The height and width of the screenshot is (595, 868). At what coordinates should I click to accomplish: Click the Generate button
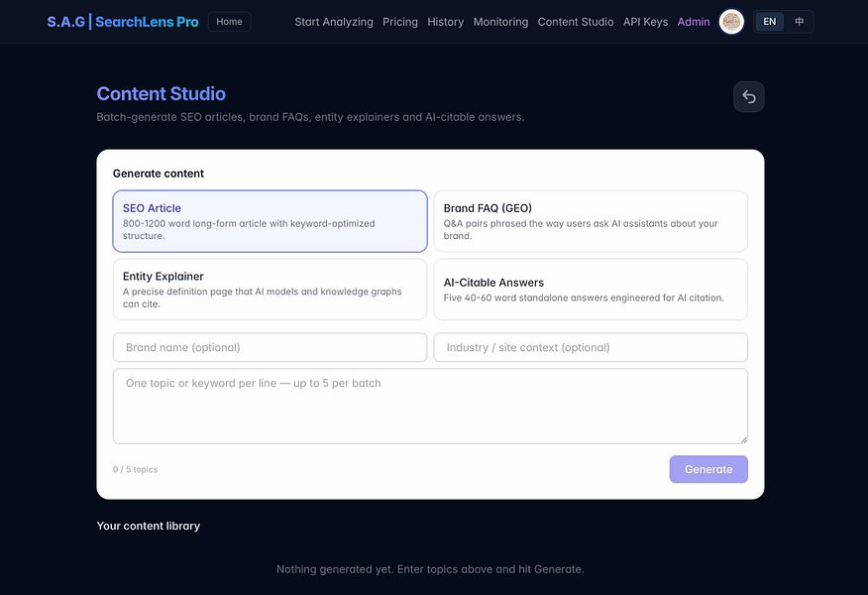[x=708, y=469]
